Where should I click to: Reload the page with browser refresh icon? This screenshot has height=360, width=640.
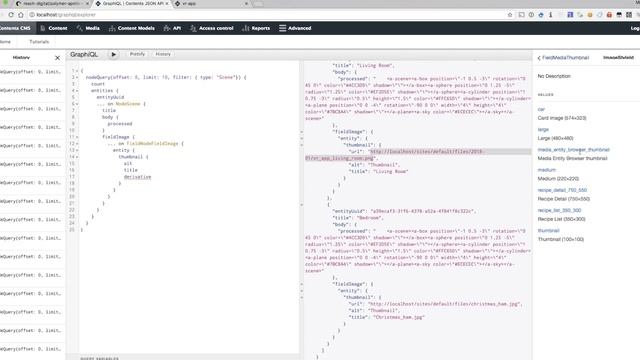(x=11, y=15)
